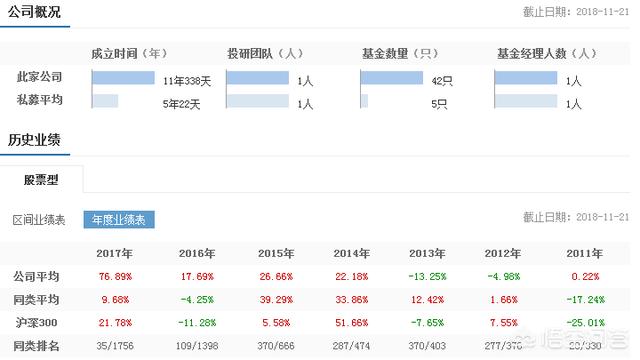Viewport: 640px width, 360px height.
Task: Click the 7.55% 沪深300 value
Action: 504,323
